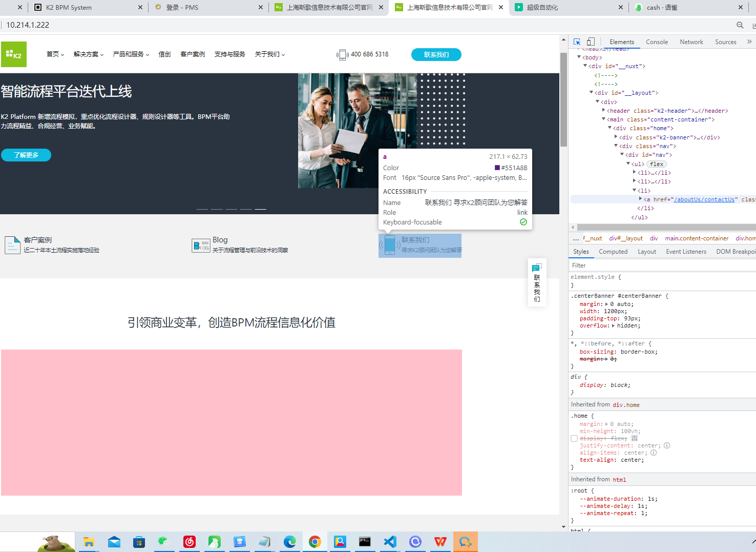Click the /aboutUs/contactUs href link
Screen dimensions: 756x552
tap(704, 199)
